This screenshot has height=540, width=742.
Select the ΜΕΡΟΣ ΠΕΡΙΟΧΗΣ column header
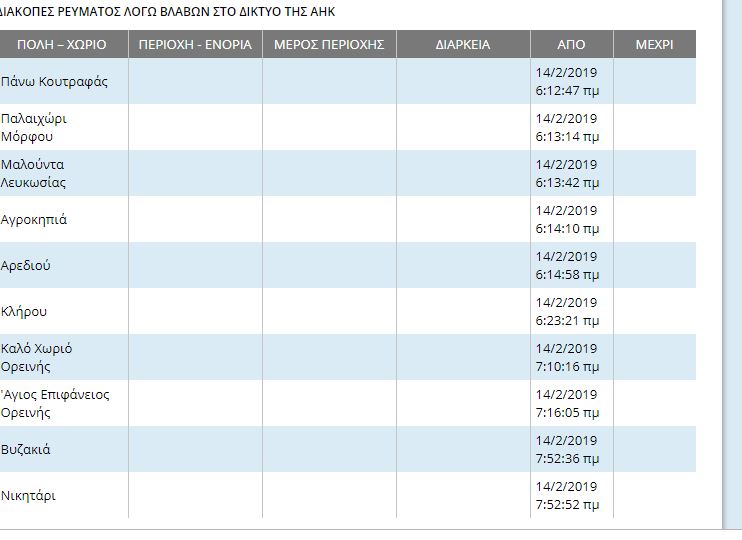click(329, 45)
